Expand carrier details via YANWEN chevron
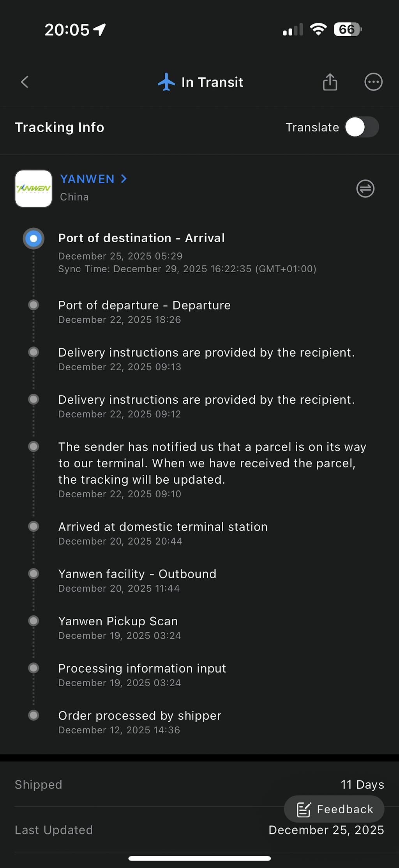 (x=124, y=179)
